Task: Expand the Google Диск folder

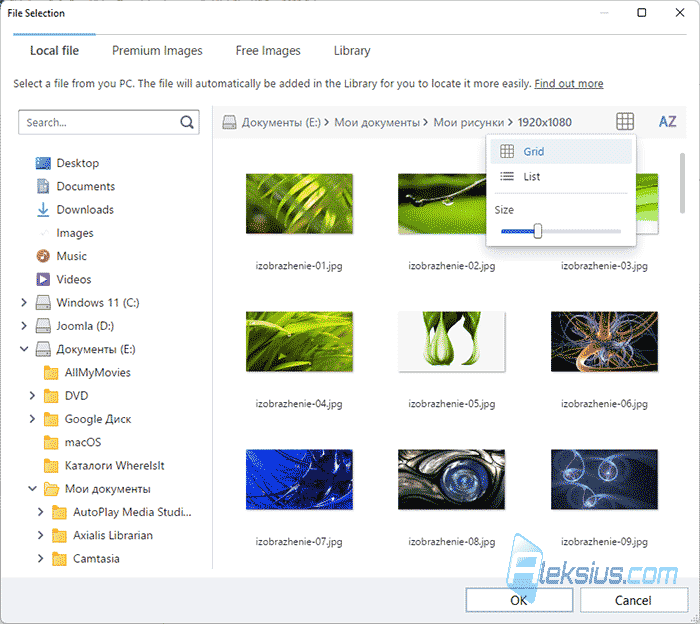Action: click(32, 419)
